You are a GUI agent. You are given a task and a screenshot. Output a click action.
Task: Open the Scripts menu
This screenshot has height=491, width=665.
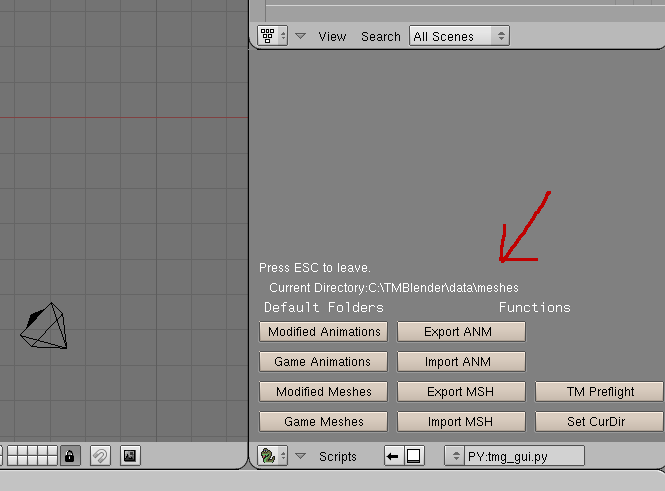338,457
